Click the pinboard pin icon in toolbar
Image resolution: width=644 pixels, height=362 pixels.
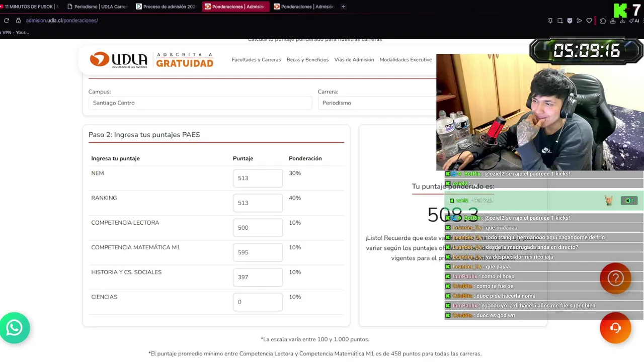tap(550, 21)
